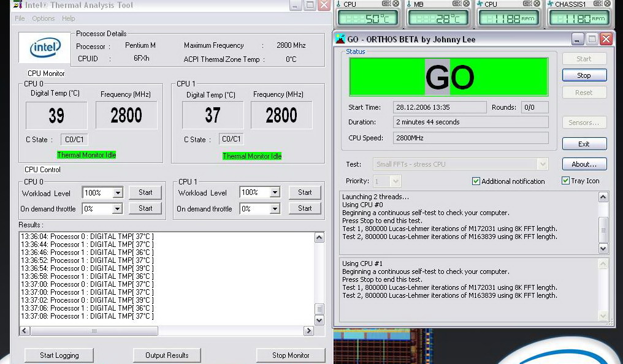Click dock icon on the 50°C CPU widget
Viewport: 623px width, 364px height.
386,4
